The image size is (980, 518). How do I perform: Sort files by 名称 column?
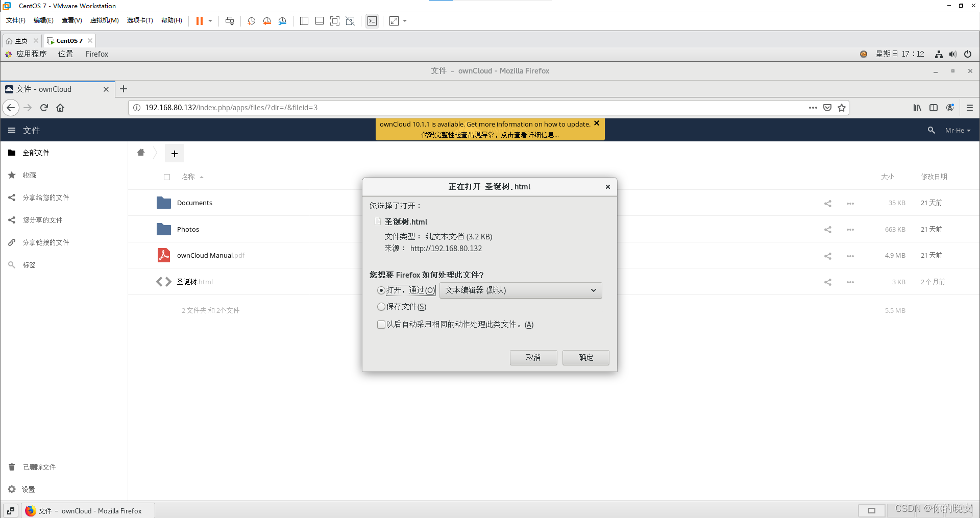click(188, 177)
